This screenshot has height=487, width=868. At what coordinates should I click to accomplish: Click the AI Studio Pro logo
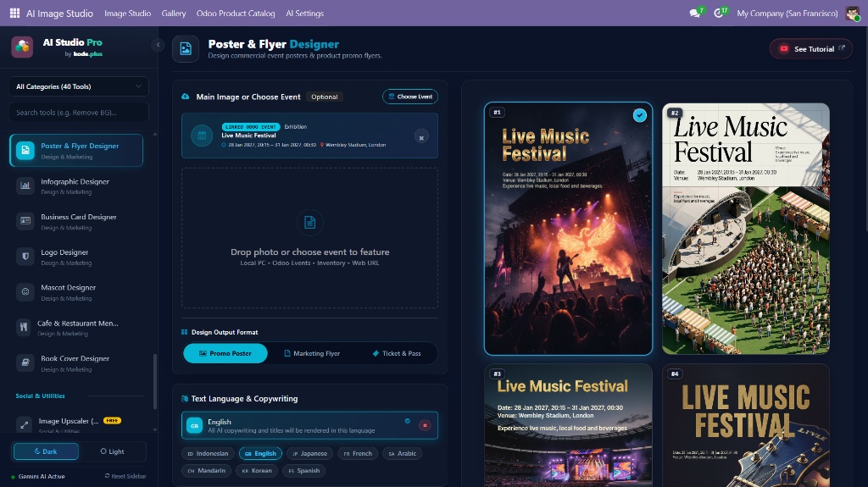pyautogui.click(x=22, y=47)
